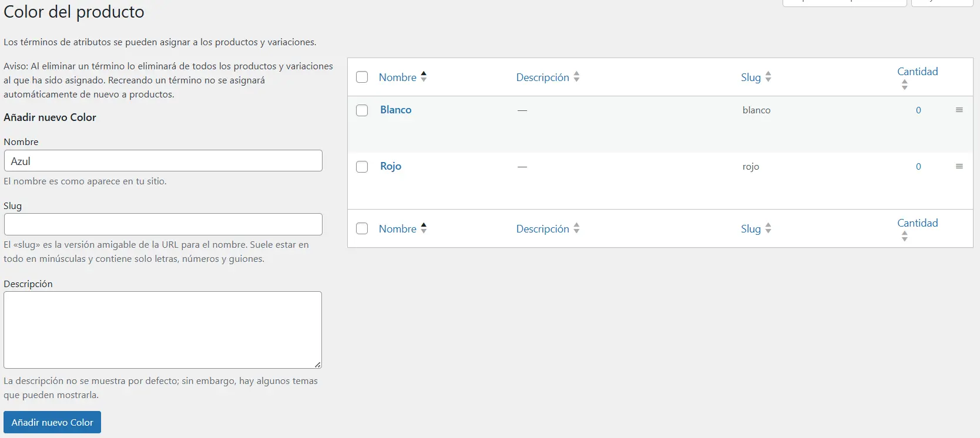Toggle select-all checkbox in table header
The width and height of the screenshot is (980, 438).
tap(362, 77)
